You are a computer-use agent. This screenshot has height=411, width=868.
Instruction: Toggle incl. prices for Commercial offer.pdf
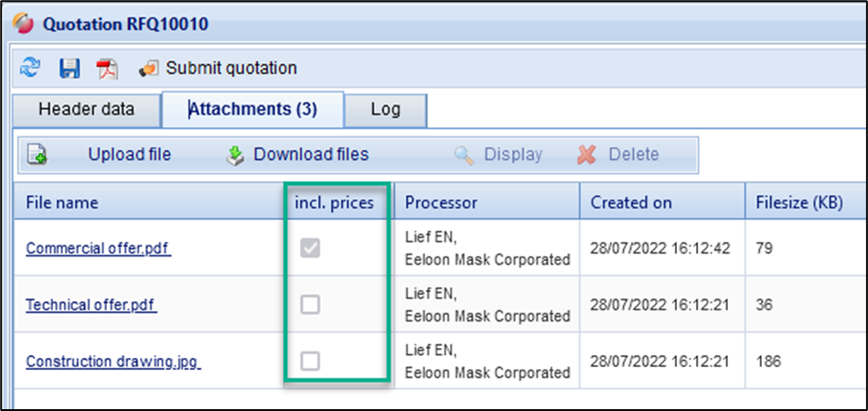(x=310, y=249)
